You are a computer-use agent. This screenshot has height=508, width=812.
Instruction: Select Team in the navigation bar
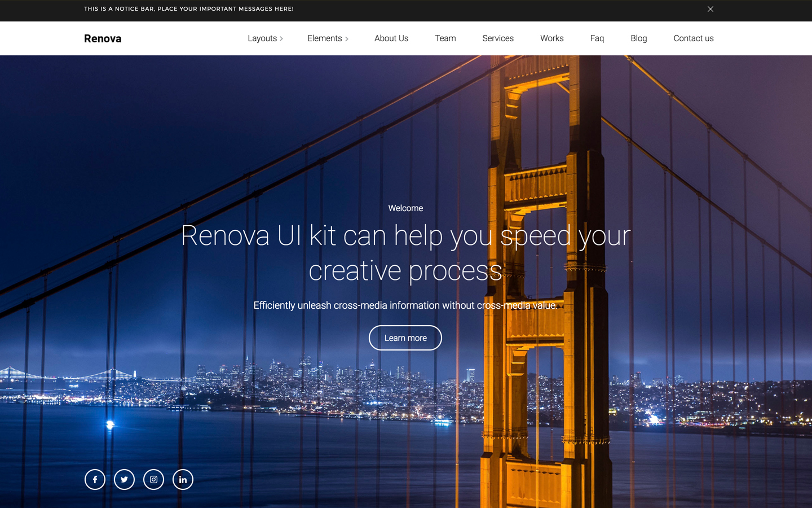[x=445, y=38]
